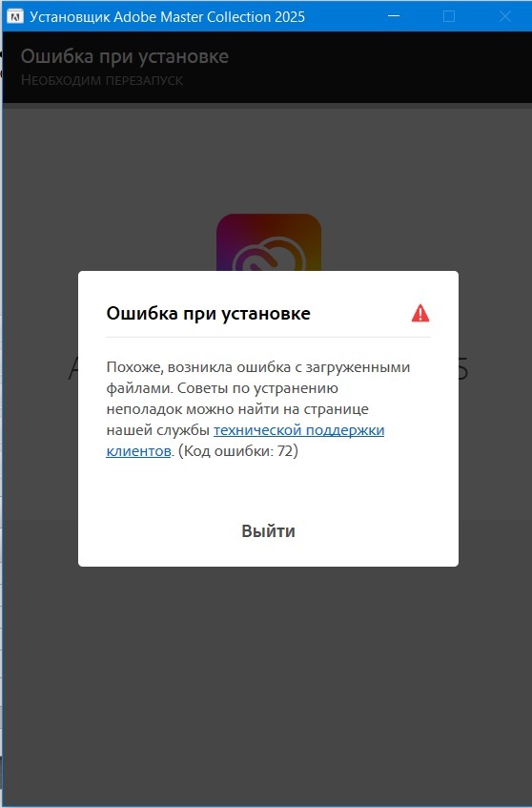The width and height of the screenshot is (532, 808).
Task: Click the partially hidden "5" right of dialog
Action: click(x=462, y=368)
